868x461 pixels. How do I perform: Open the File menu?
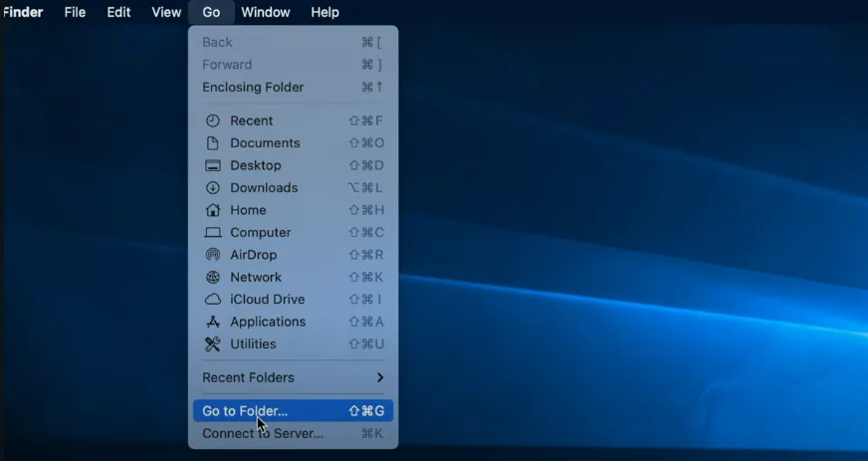(75, 12)
